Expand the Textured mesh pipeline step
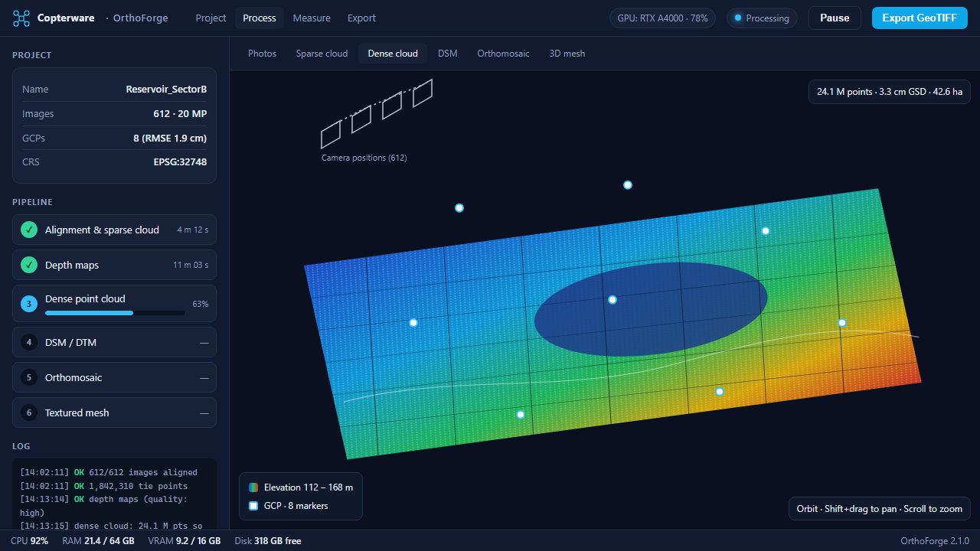The width and height of the screenshot is (980, 551). 114,412
